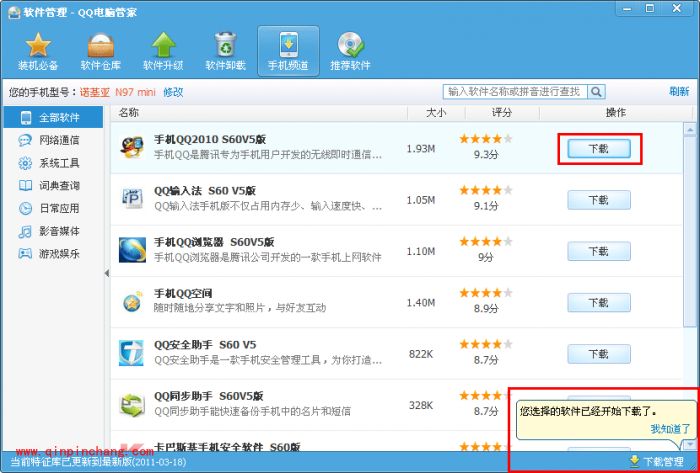
Task: Sort list by 大小 column header
Action: 435,113
